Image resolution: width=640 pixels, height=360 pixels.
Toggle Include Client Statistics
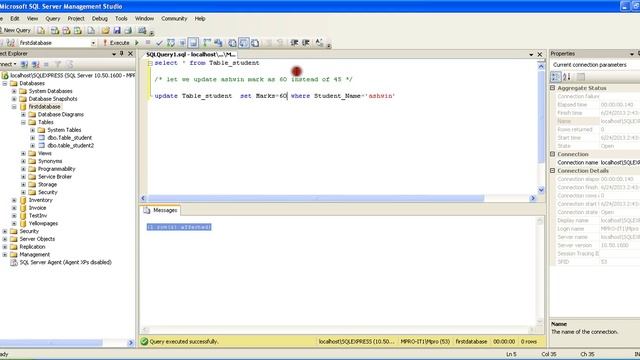[x=218, y=43]
